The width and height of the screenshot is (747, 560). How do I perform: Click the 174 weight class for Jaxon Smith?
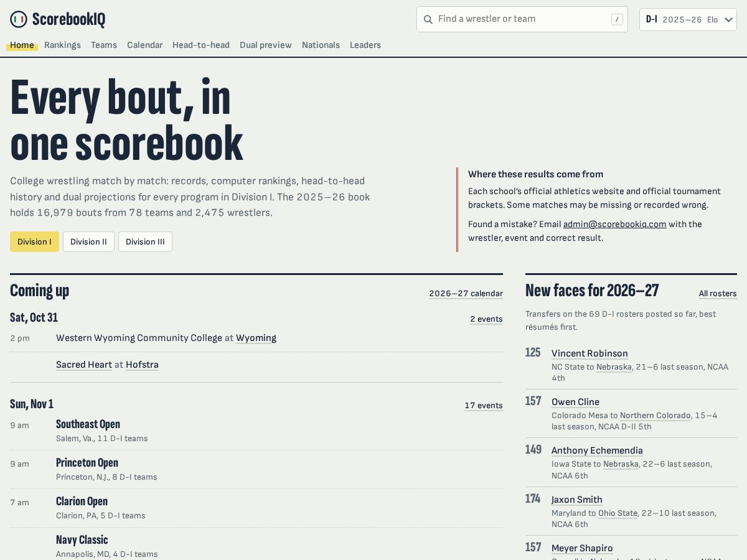coord(533,499)
